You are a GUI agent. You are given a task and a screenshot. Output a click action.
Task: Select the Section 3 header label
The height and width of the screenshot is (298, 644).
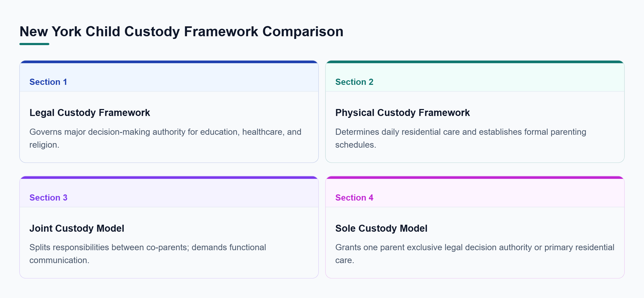click(x=48, y=198)
